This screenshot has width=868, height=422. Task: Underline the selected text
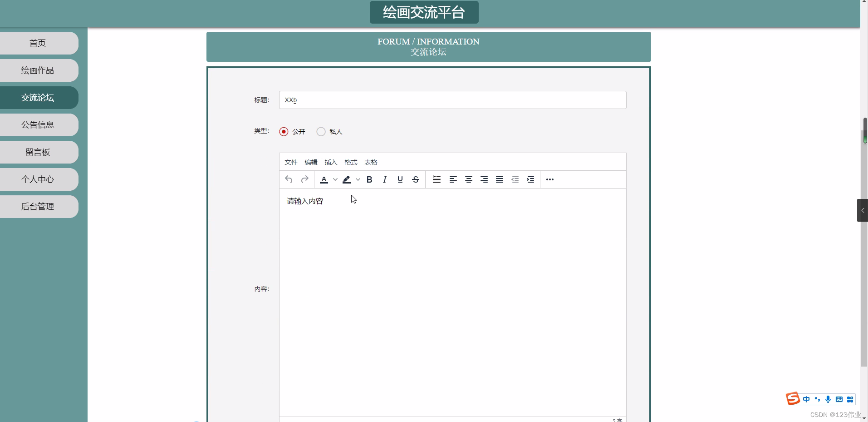click(x=400, y=179)
